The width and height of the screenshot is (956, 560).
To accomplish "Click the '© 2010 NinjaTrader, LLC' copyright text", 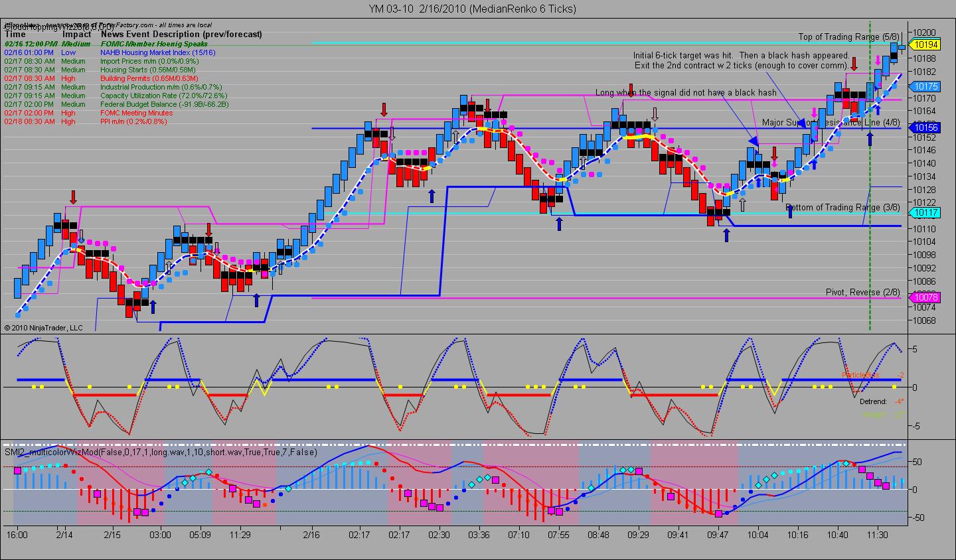I will [x=43, y=328].
